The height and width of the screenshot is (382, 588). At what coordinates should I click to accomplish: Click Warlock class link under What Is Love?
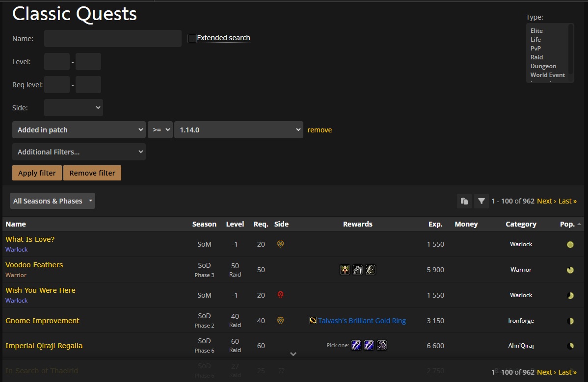click(17, 250)
